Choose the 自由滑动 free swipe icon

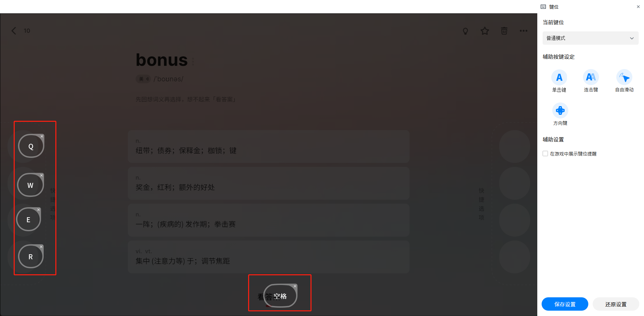click(x=624, y=77)
